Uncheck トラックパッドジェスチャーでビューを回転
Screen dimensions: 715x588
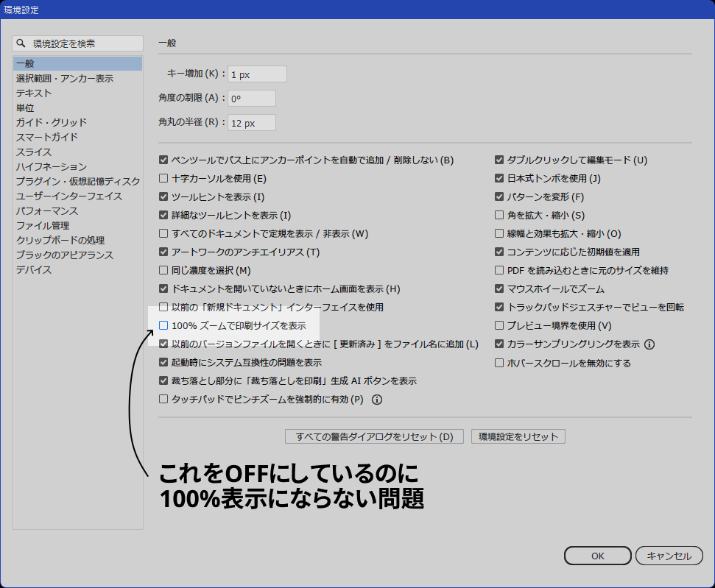pos(499,307)
